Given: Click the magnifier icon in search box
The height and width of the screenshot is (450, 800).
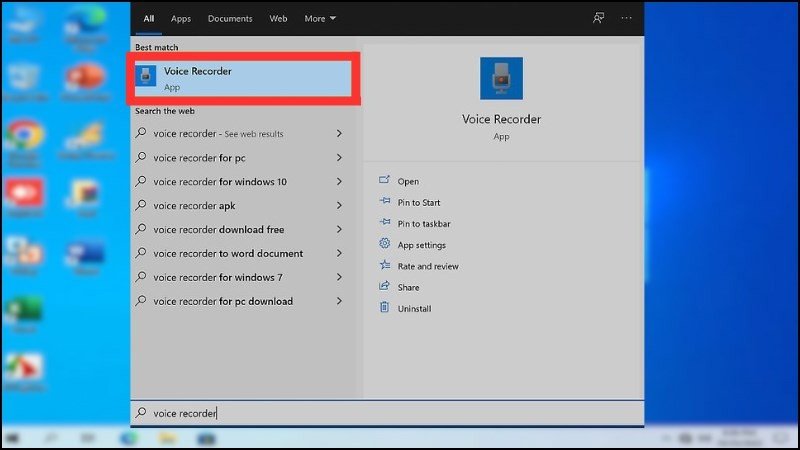Looking at the screenshot, I should point(141,412).
